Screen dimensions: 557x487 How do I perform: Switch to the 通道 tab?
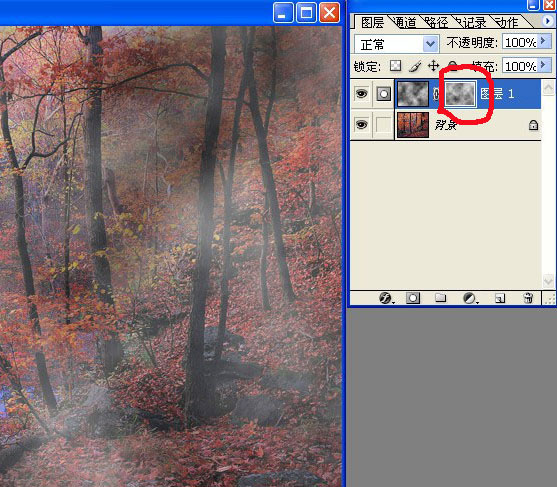[x=405, y=22]
